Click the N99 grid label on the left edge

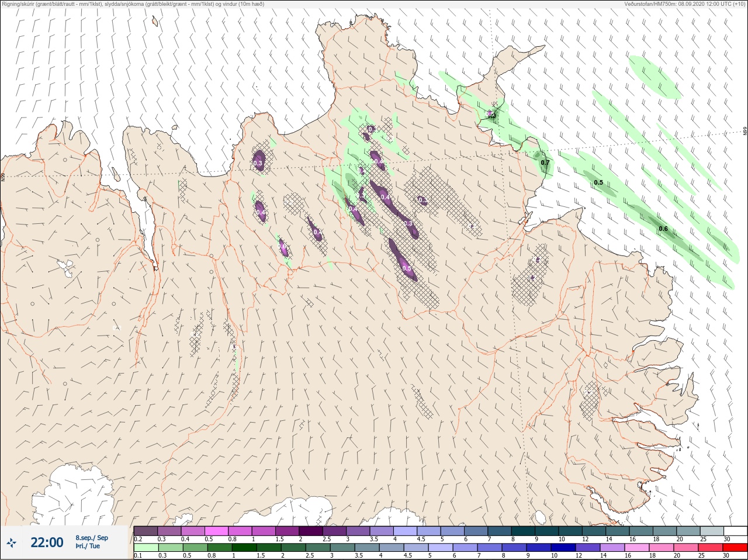coord(3,176)
